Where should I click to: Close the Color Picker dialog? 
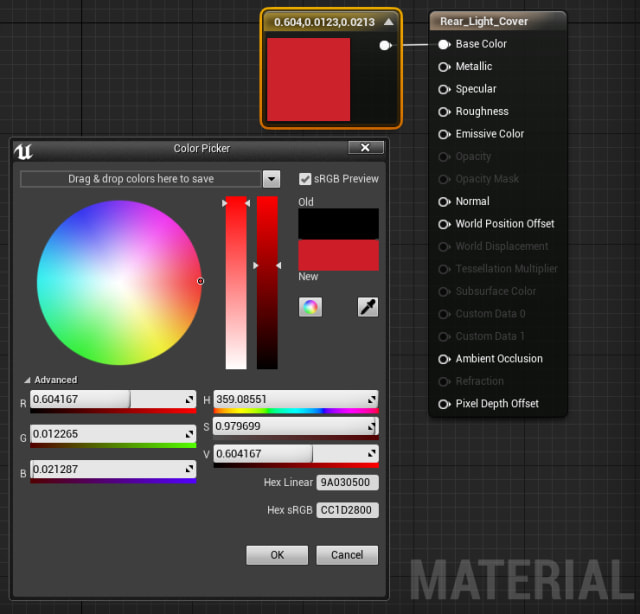[x=366, y=147]
